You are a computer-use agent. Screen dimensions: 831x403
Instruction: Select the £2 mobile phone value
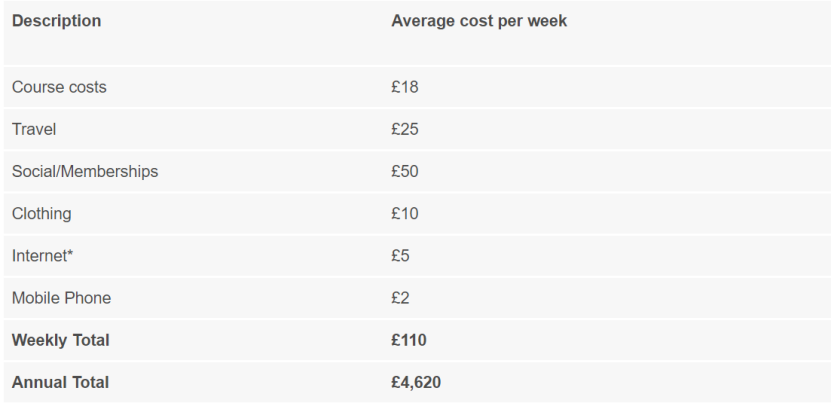tap(400, 298)
